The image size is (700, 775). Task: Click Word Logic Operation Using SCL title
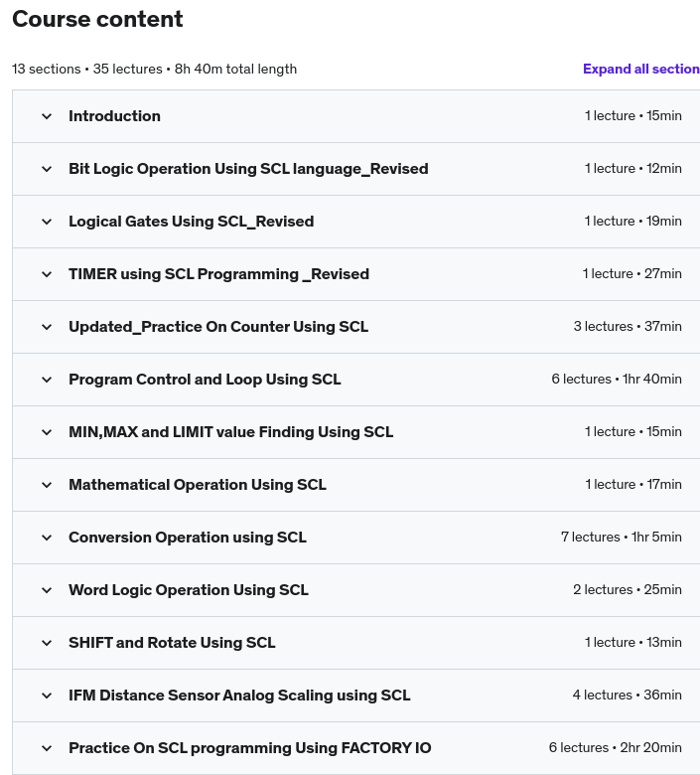click(189, 590)
